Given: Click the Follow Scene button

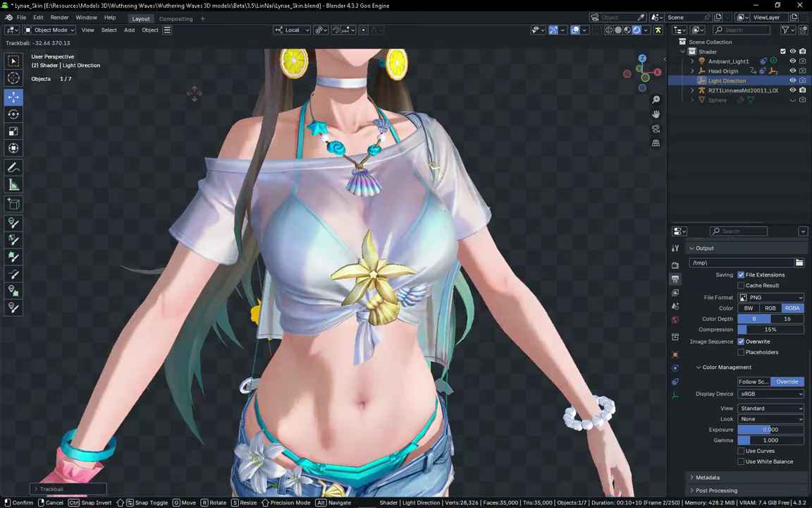Looking at the screenshot, I should click(x=753, y=382).
